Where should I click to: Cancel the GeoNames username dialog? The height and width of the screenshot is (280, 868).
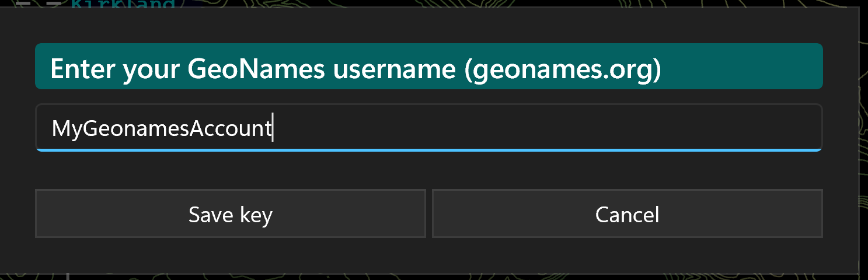tap(628, 213)
